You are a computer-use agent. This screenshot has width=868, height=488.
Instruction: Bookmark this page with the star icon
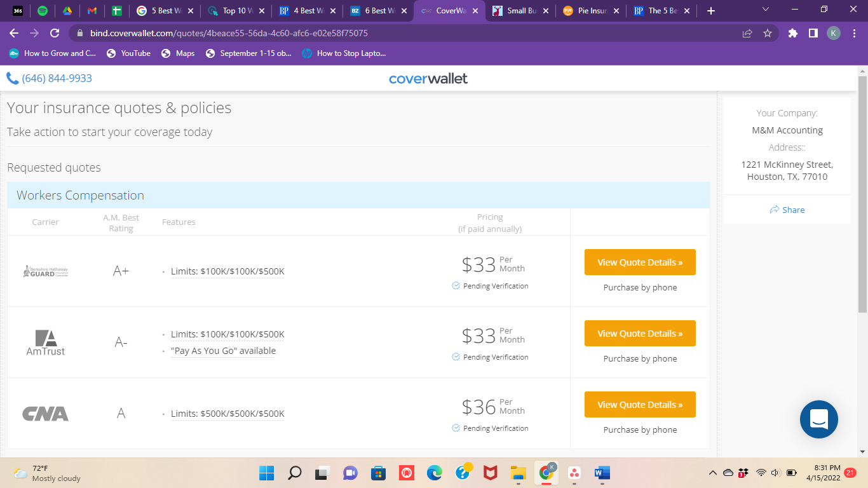[768, 33]
